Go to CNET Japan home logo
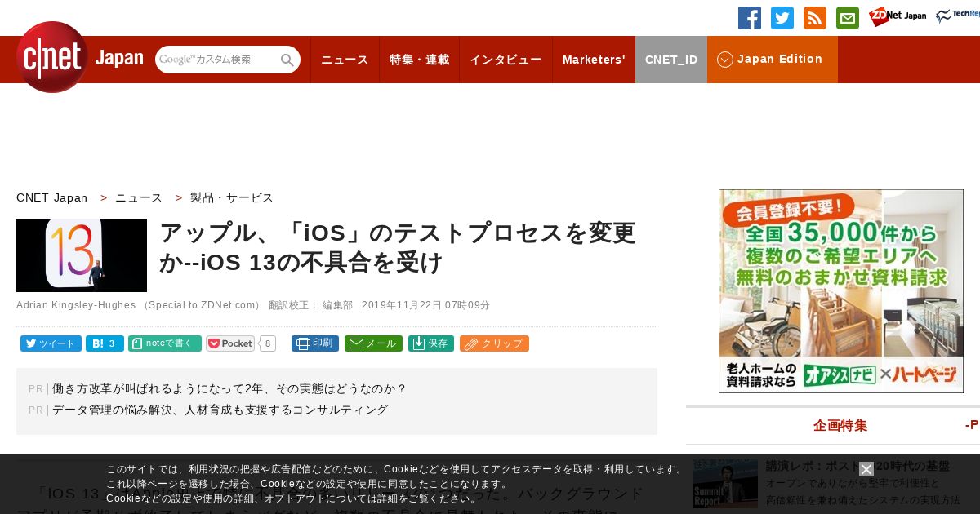Screen dimensions: 980x514 click(x=80, y=57)
